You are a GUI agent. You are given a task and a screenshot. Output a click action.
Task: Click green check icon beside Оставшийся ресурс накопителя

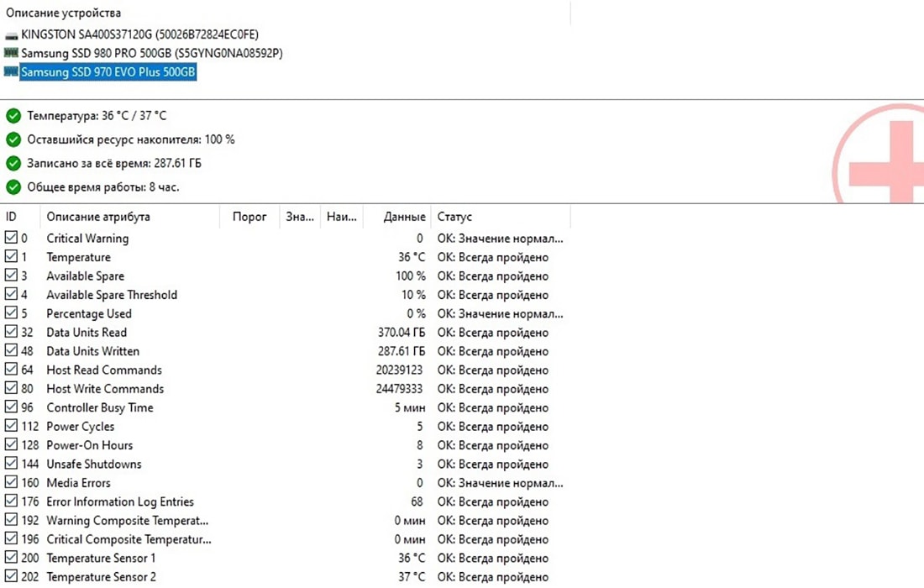coord(13,139)
